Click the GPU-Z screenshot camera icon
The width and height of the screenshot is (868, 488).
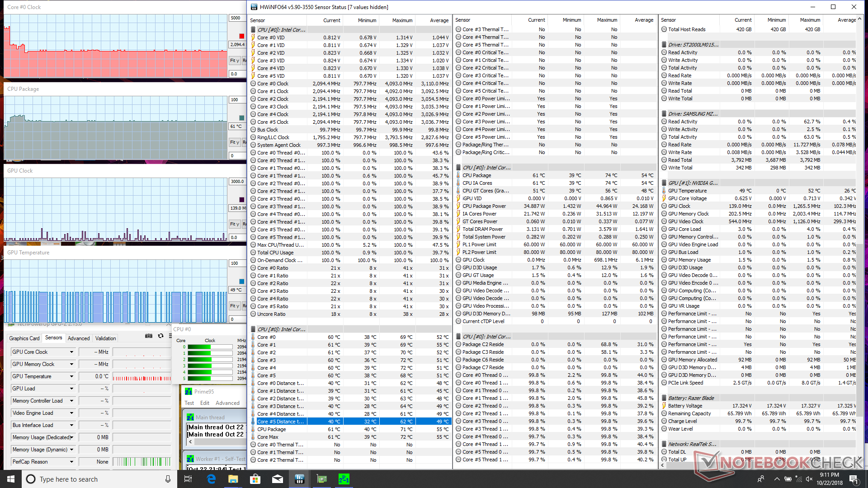point(148,336)
